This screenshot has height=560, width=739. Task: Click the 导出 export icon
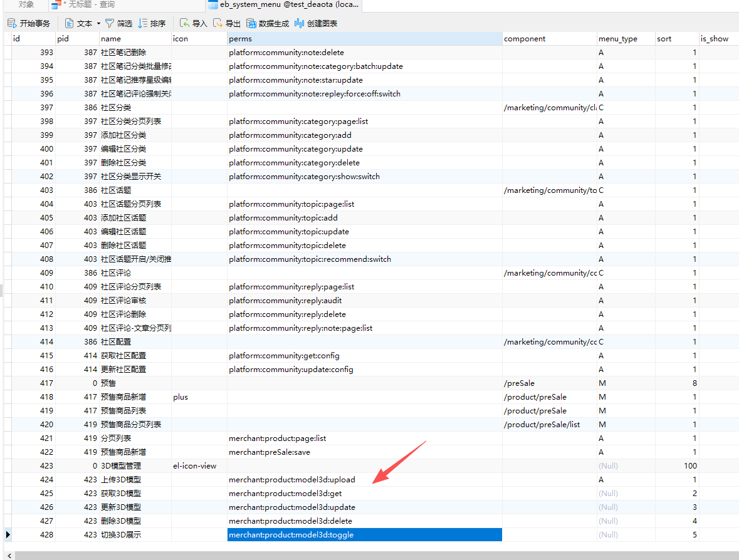(218, 24)
